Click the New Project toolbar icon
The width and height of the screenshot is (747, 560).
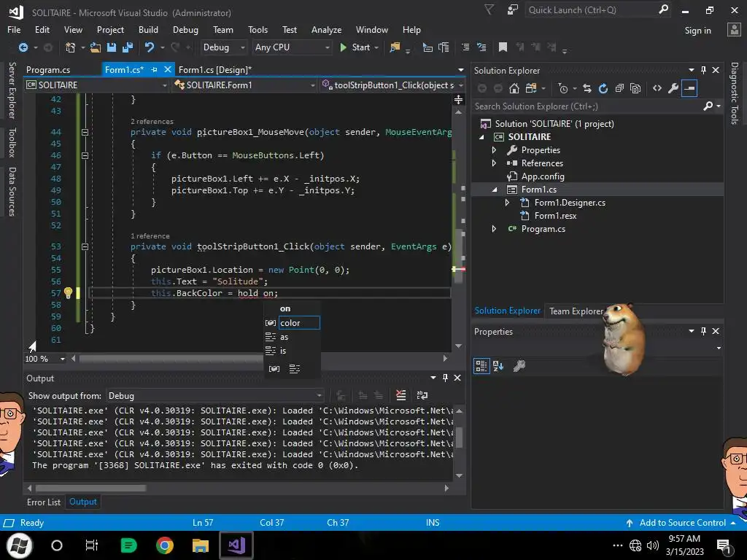point(71,47)
